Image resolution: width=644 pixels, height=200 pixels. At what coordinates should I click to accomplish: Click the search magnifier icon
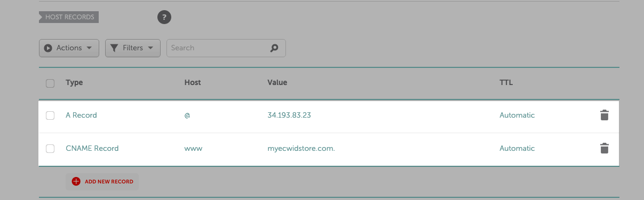point(274,48)
